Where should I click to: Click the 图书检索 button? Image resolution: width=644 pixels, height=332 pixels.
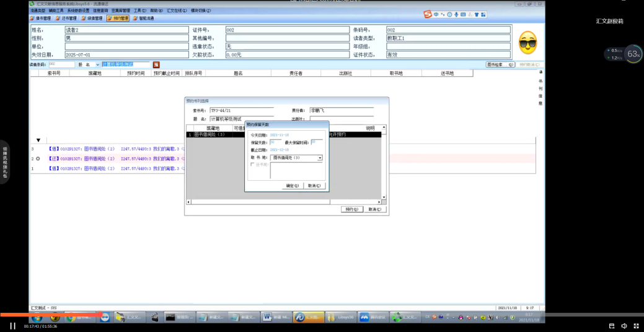pyautogui.click(x=500, y=64)
